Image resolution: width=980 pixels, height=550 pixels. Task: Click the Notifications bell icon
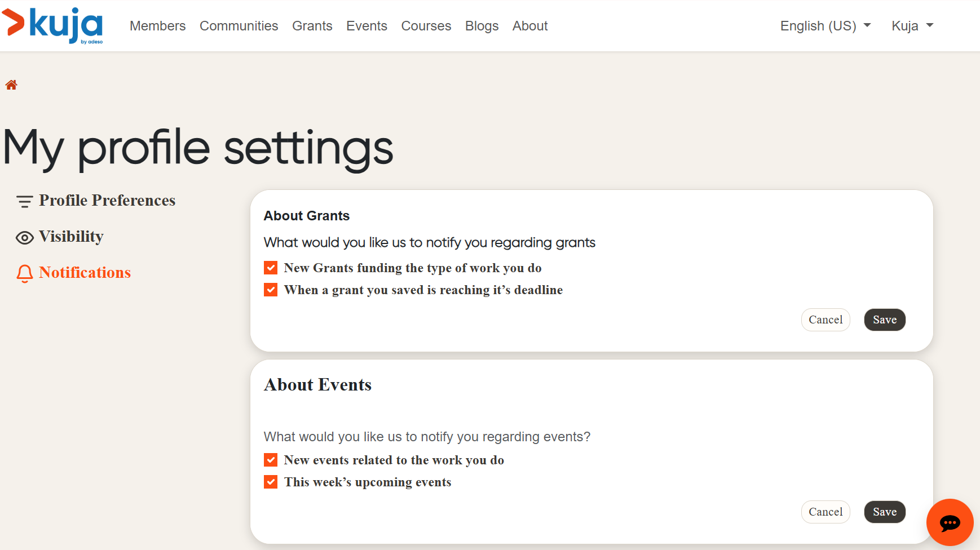[x=24, y=273]
